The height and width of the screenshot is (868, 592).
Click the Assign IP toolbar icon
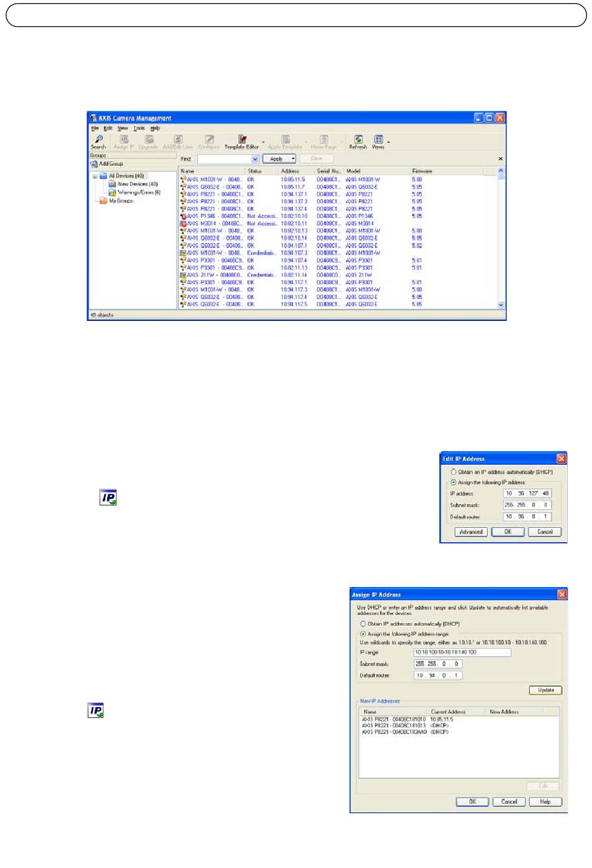click(x=124, y=140)
